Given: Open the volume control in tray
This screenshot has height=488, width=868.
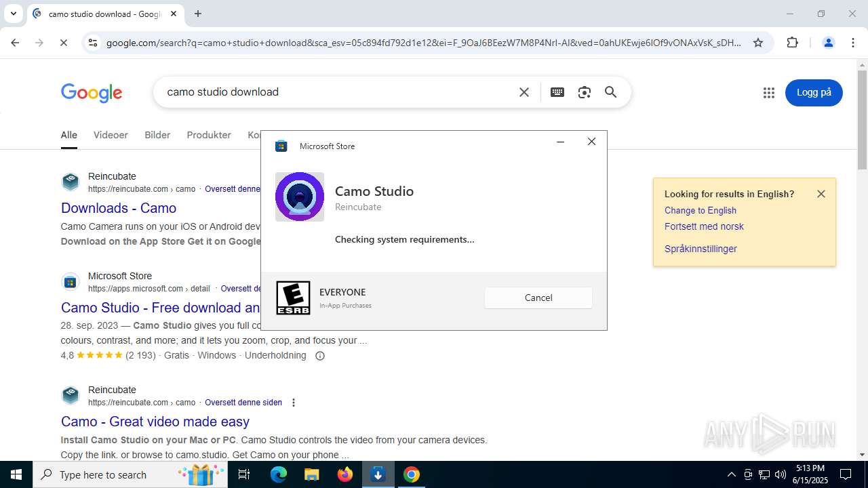Looking at the screenshot, I should click(781, 474).
